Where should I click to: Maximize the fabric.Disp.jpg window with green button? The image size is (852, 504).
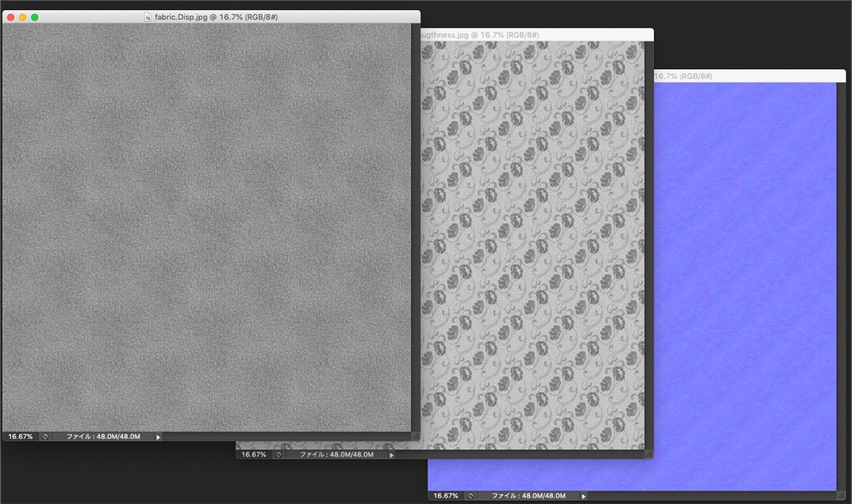point(35,17)
